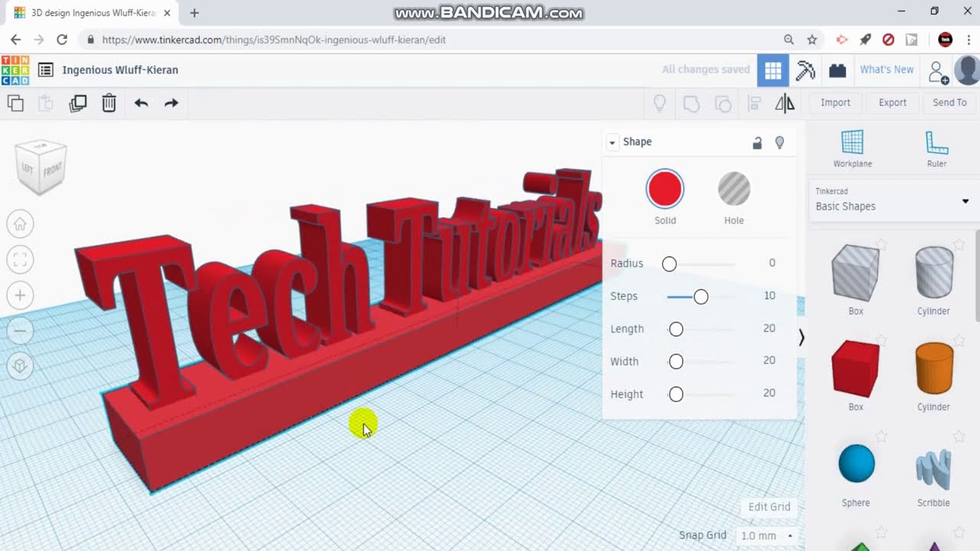980x551 pixels.
Task: Click the Fit all in view icon
Action: click(20, 259)
